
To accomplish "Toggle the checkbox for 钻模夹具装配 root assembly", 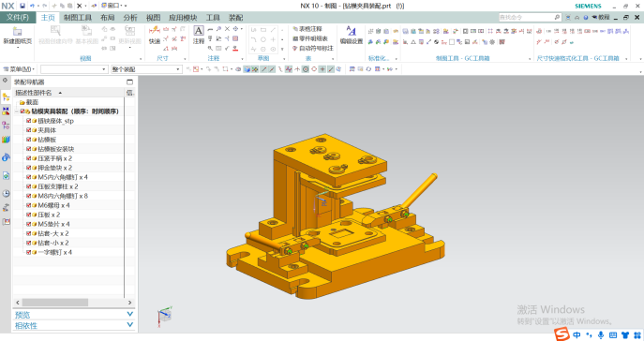I will 22,111.
